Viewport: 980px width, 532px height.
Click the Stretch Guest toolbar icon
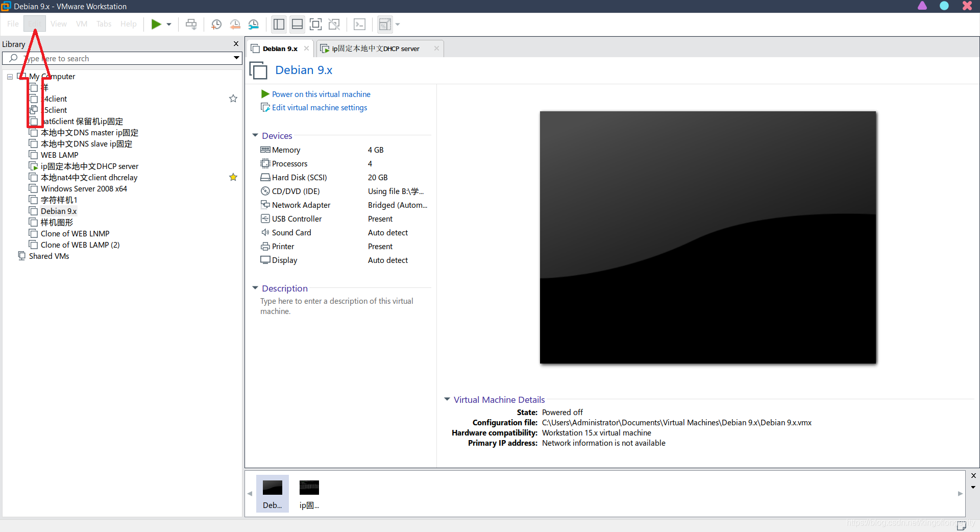point(385,24)
